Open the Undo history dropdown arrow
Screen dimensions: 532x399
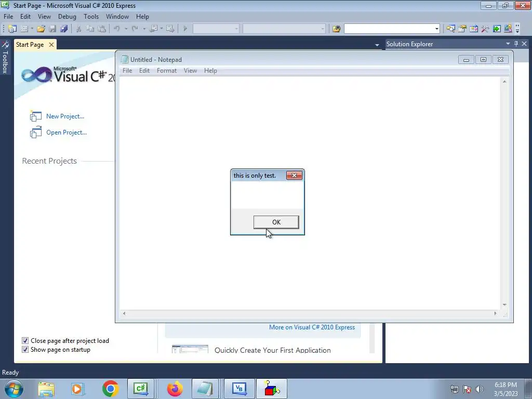[x=126, y=29]
